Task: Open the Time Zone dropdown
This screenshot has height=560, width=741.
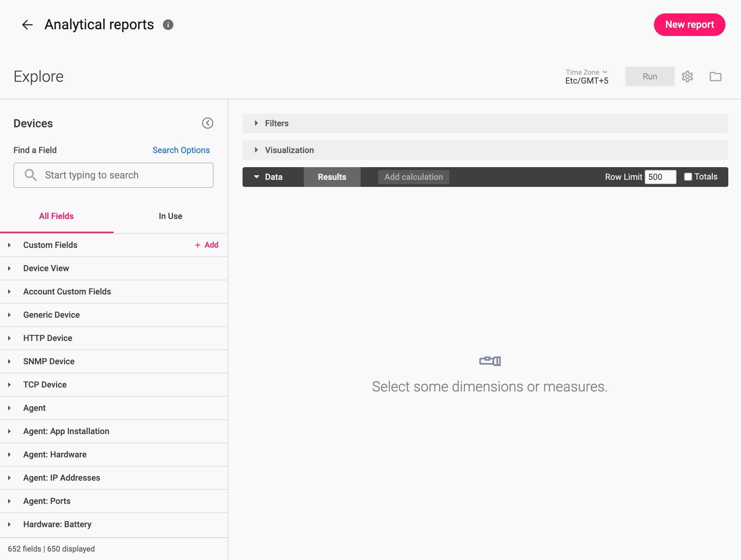Action: (x=587, y=77)
